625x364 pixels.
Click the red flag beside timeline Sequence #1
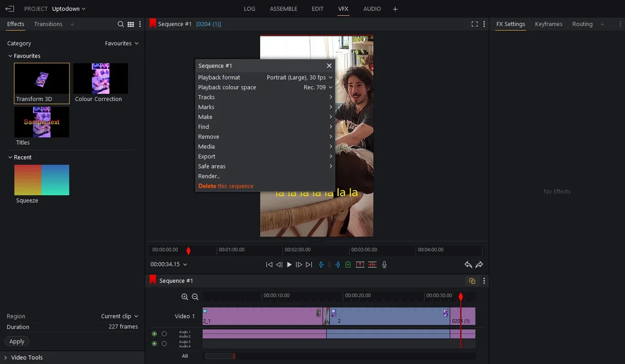tap(153, 280)
